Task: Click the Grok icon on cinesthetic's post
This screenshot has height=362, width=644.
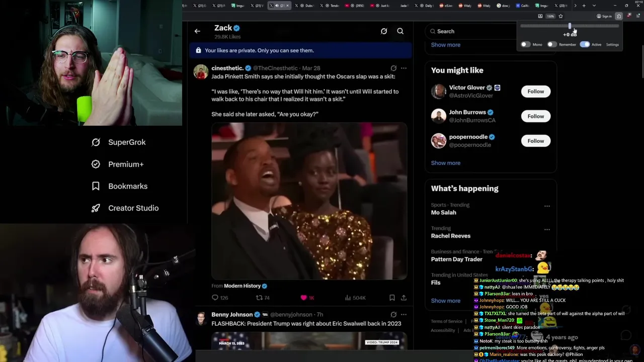Action: pos(393,68)
